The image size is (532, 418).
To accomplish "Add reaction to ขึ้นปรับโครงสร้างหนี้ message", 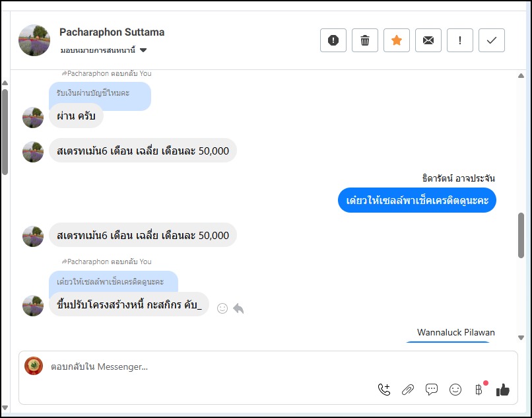I will tap(222, 308).
